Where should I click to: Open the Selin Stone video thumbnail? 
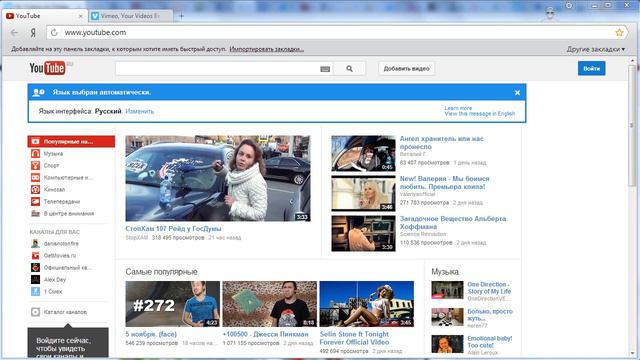pyautogui.click(x=367, y=304)
